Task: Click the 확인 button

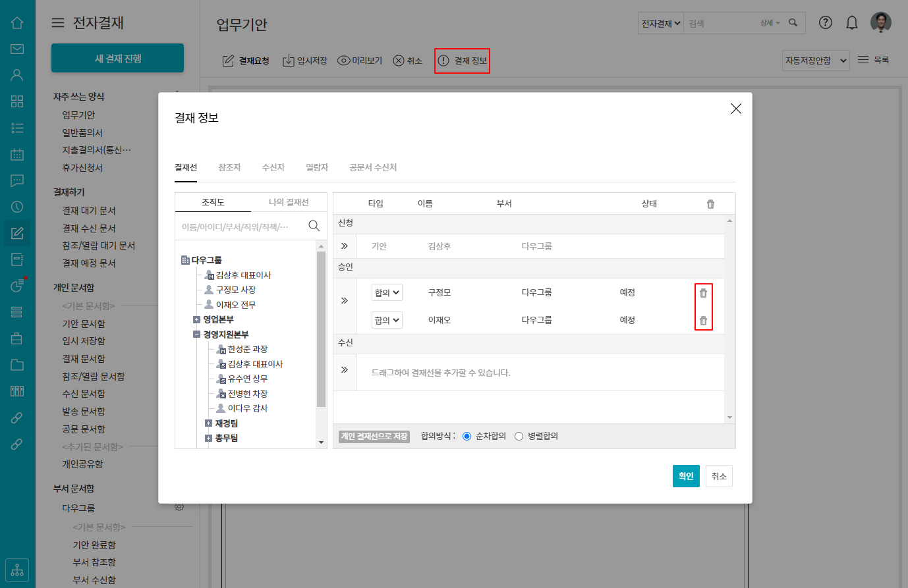Action: (x=686, y=476)
